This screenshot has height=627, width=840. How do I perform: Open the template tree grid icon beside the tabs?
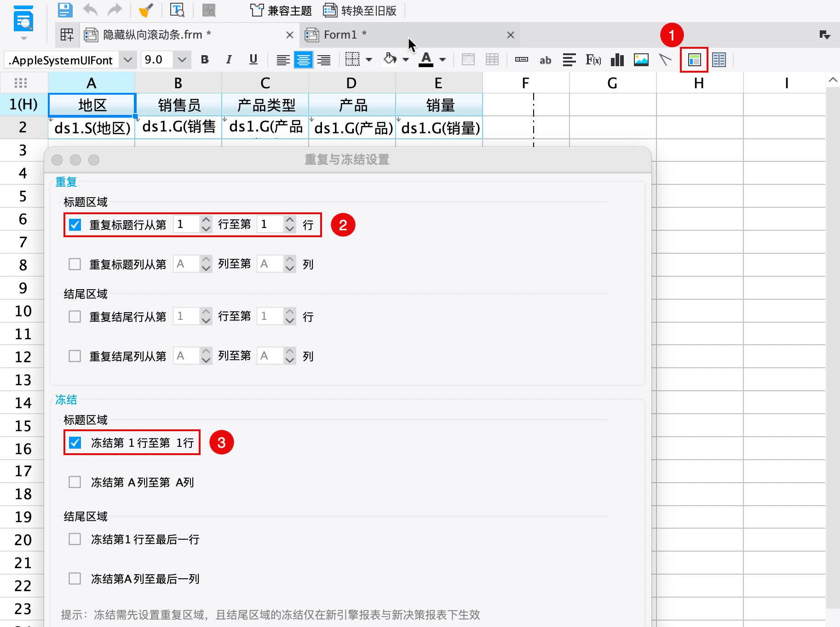67,34
